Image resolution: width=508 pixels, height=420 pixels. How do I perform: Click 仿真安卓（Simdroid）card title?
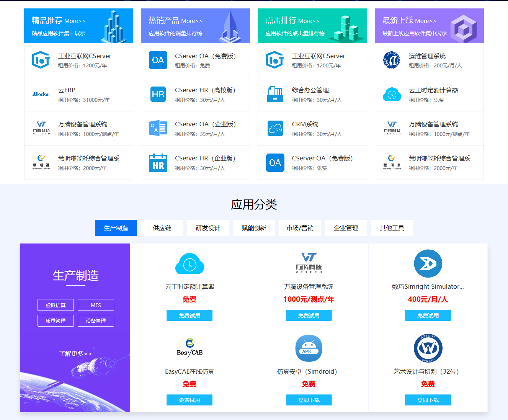tap(307, 371)
